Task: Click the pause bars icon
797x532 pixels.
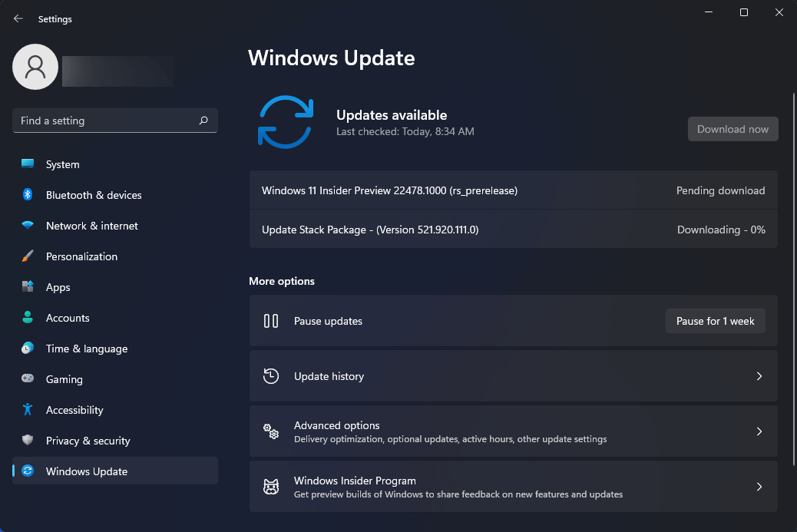Action: (x=271, y=321)
